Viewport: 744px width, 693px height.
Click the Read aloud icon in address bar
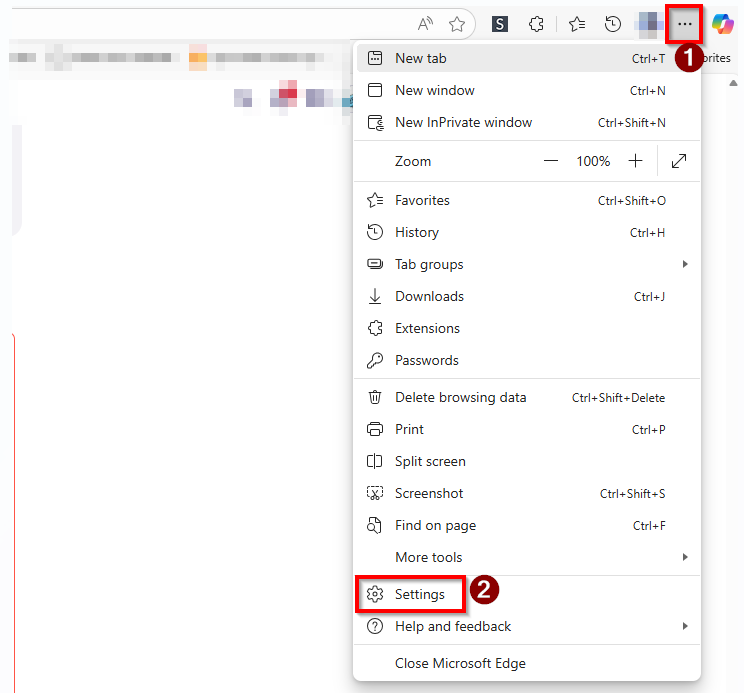[x=425, y=23]
